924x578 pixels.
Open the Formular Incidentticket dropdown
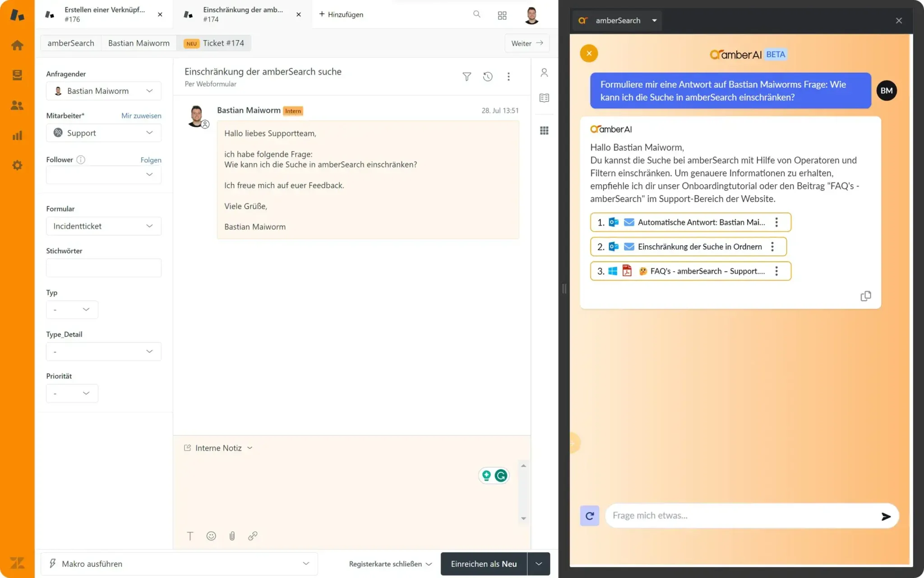point(103,226)
